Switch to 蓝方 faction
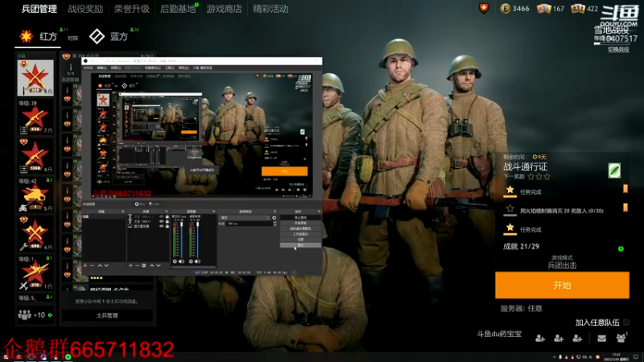Viewport: 644px width, 362px height. click(x=109, y=36)
